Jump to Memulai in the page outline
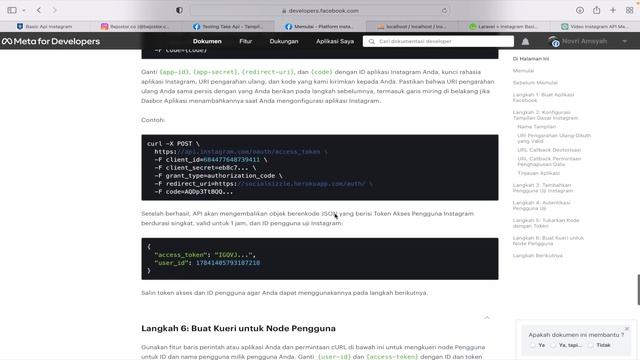 point(523,71)
